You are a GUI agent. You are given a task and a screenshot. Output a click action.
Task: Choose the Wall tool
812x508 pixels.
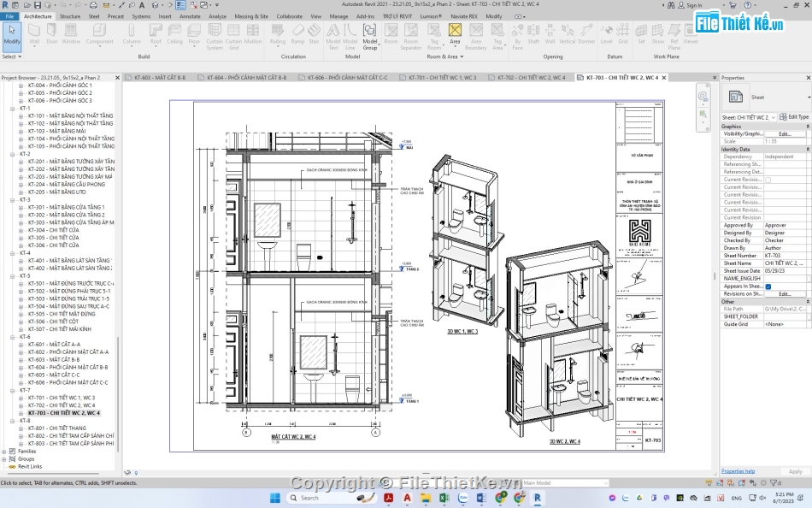coord(34,35)
